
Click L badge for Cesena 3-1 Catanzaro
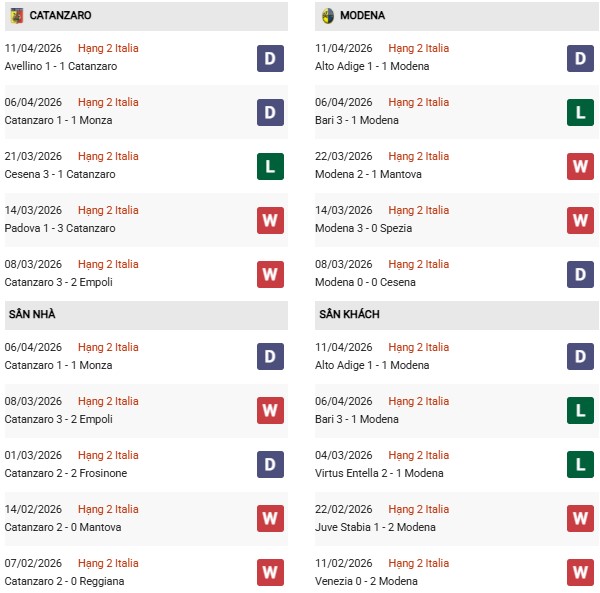pos(269,166)
